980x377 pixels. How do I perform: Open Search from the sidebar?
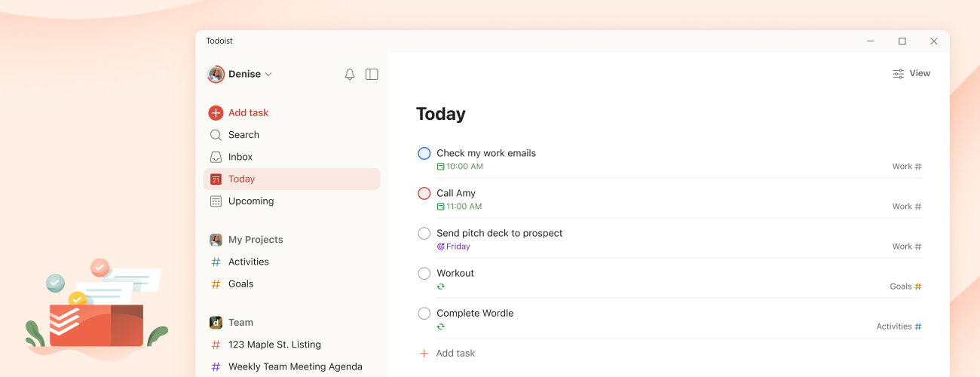pyautogui.click(x=243, y=135)
